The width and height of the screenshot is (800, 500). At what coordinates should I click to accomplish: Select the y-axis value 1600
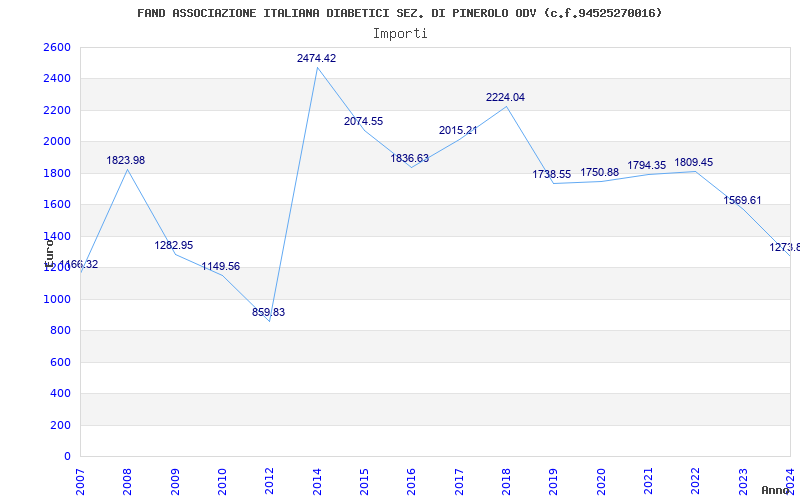pyautogui.click(x=57, y=205)
